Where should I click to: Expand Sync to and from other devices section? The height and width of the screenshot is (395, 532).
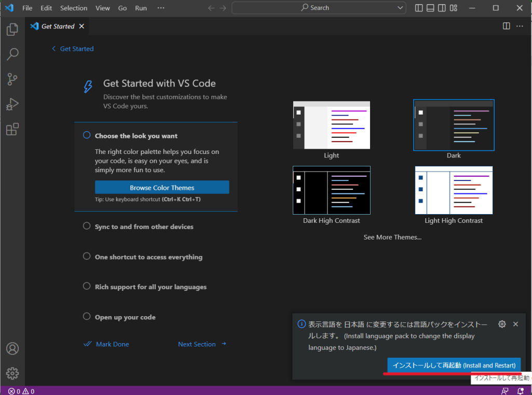(144, 227)
